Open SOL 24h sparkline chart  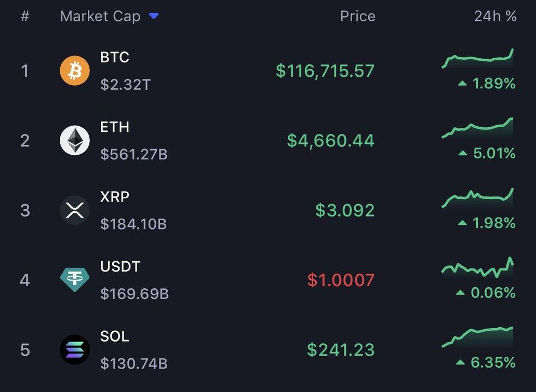coord(478,337)
